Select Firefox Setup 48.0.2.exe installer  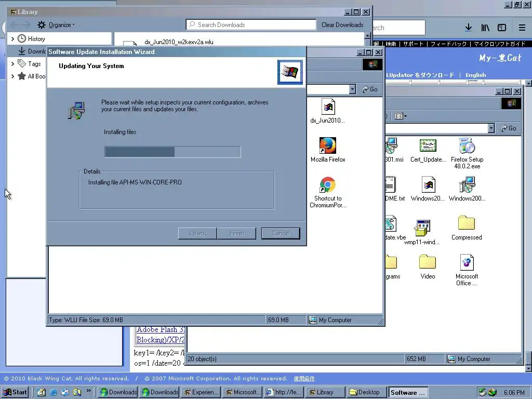coord(467,153)
